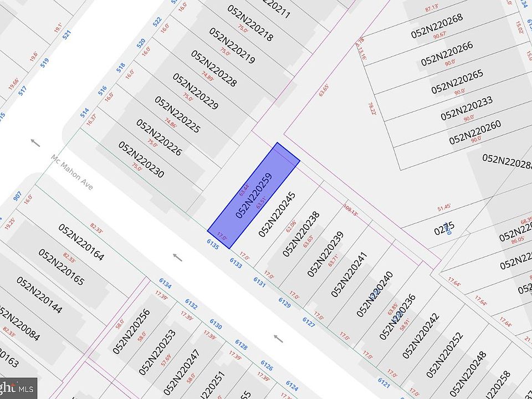Click parcel label 052N220226

159,137
